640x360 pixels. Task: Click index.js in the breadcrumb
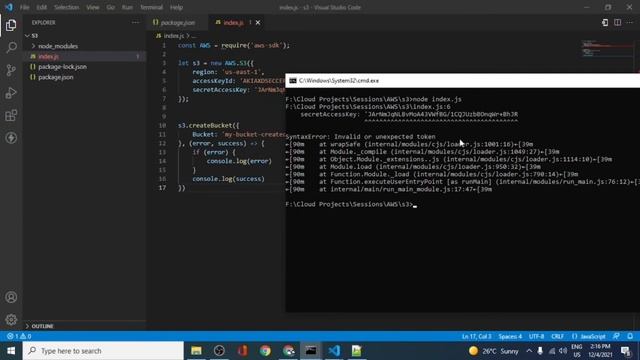point(174,36)
